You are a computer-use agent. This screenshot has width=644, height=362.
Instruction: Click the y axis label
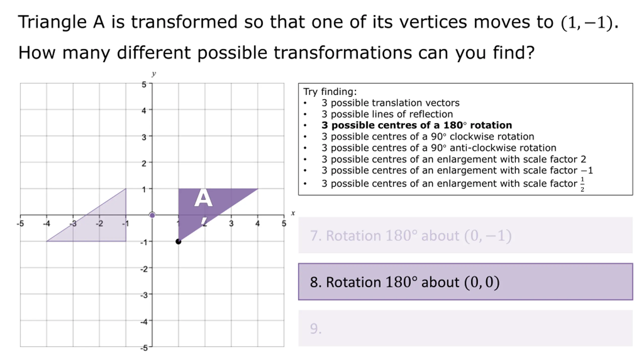tap(154, 74)
